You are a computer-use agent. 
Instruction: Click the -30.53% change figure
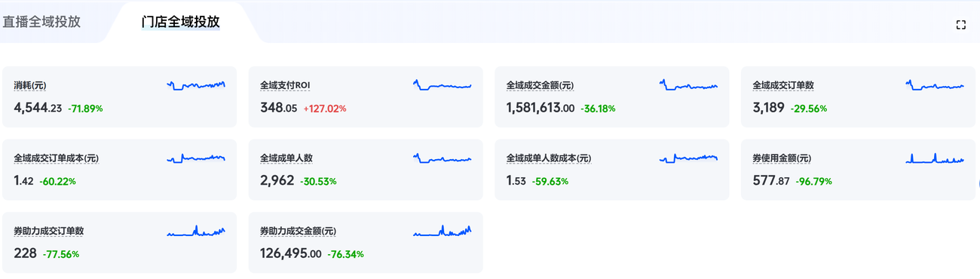click(x=318, y=181)
